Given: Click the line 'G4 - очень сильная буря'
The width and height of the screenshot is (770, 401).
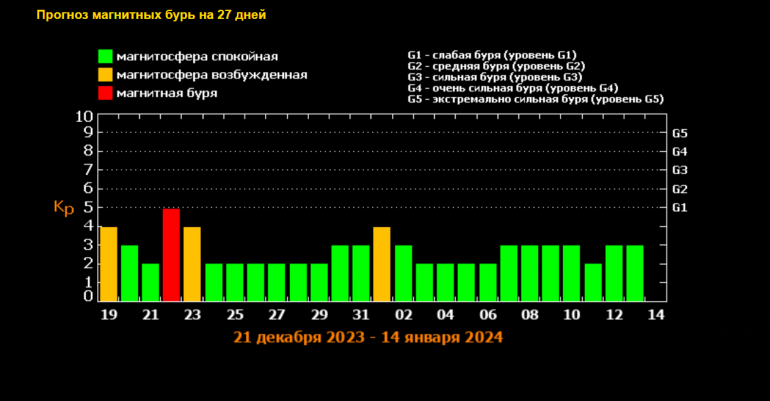Looking at the screenshot, I should tap(513, 88).
